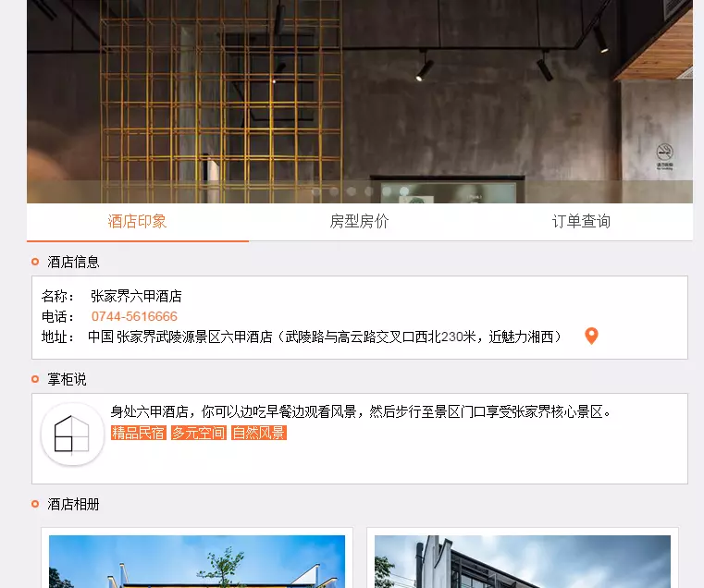
Task: Select the third carousel indicator dot
Action: [352, 191]
